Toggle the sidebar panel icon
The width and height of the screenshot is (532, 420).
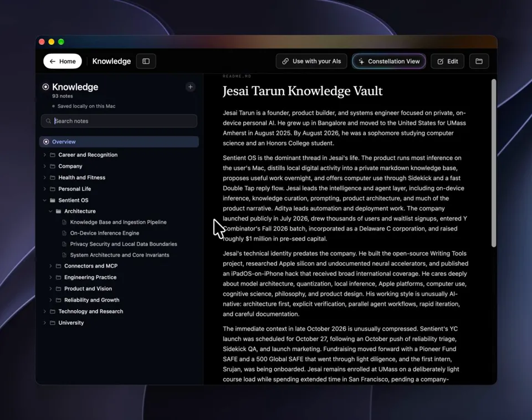[x=146, y=61]
